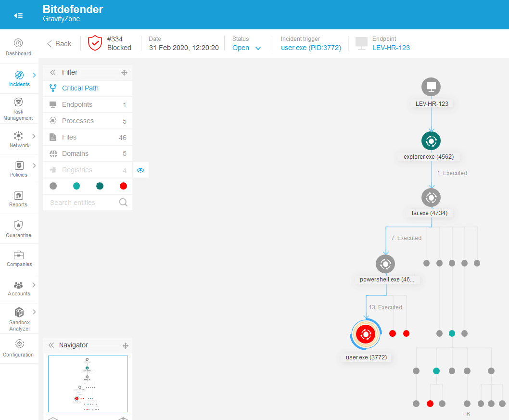Image resolution: width=509 pixels, height=420 pixels.
Task: Select the red user.exe (3772) node
Action: pyautogui.click(x=366, y=334)
